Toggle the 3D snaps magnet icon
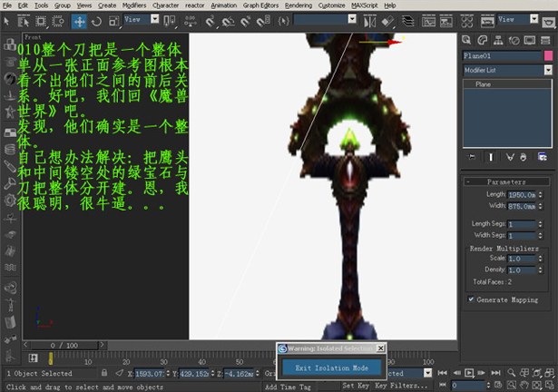Viewport: 558px width, 392px height. [210, 22]
